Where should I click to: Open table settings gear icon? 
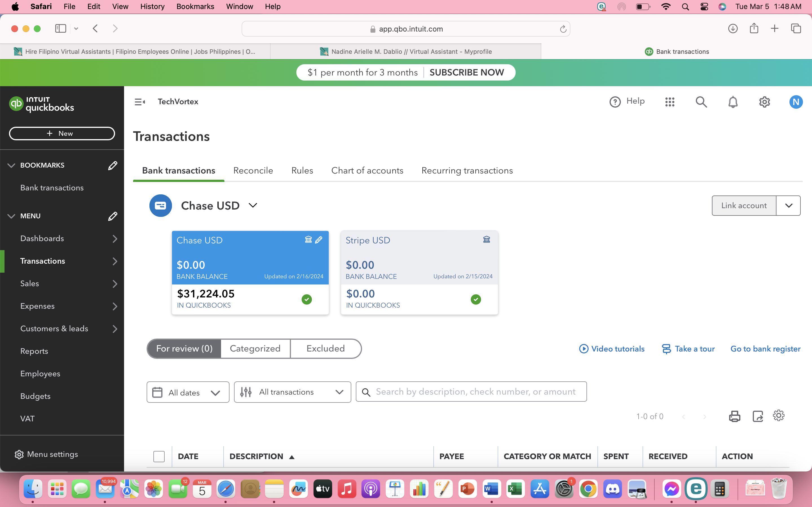[x=778, y=415]
